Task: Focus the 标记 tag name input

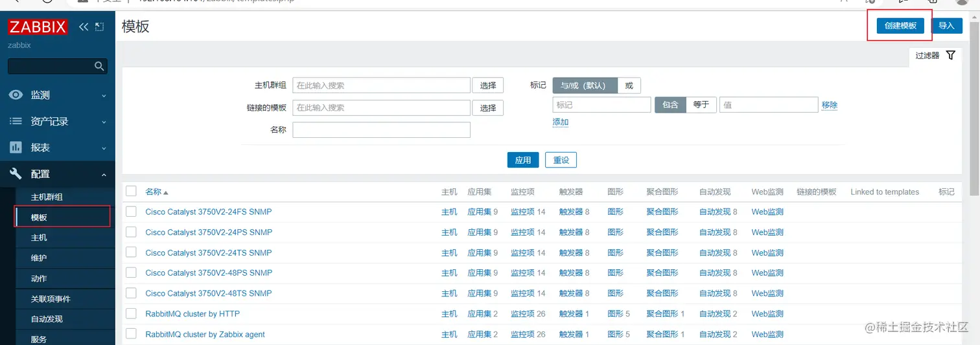Action: point(601,105)
